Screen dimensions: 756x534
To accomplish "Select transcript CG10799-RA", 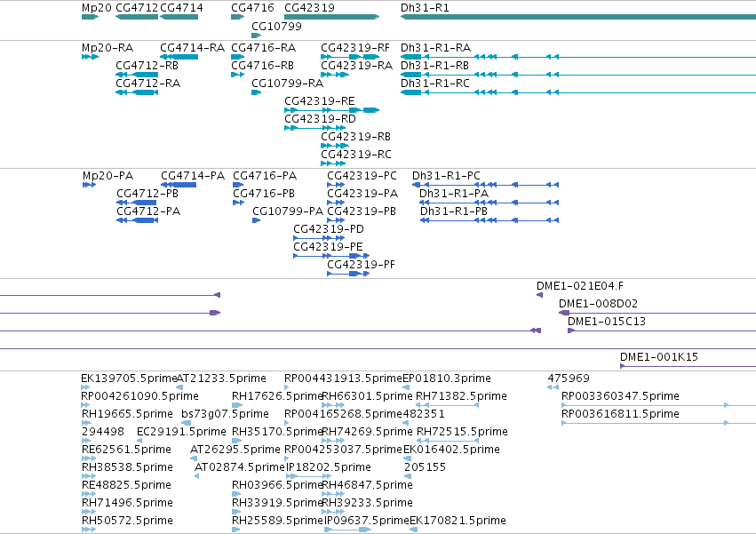I will click(x=287, y=84).
